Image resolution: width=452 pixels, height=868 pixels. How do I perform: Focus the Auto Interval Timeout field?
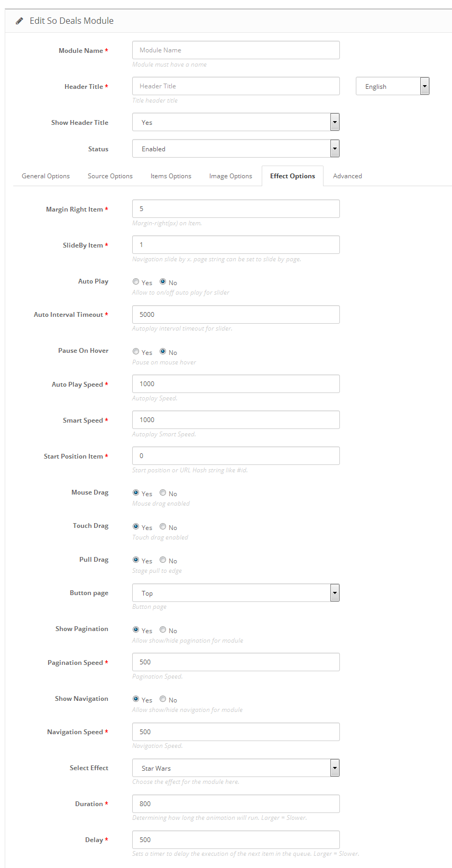coord(236,315)
